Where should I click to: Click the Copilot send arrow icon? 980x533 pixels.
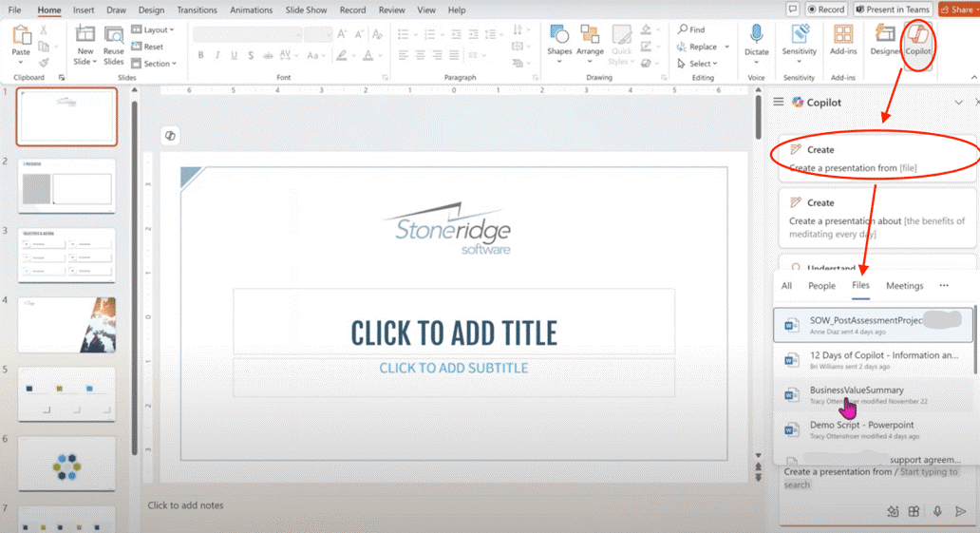pos(961,511)
